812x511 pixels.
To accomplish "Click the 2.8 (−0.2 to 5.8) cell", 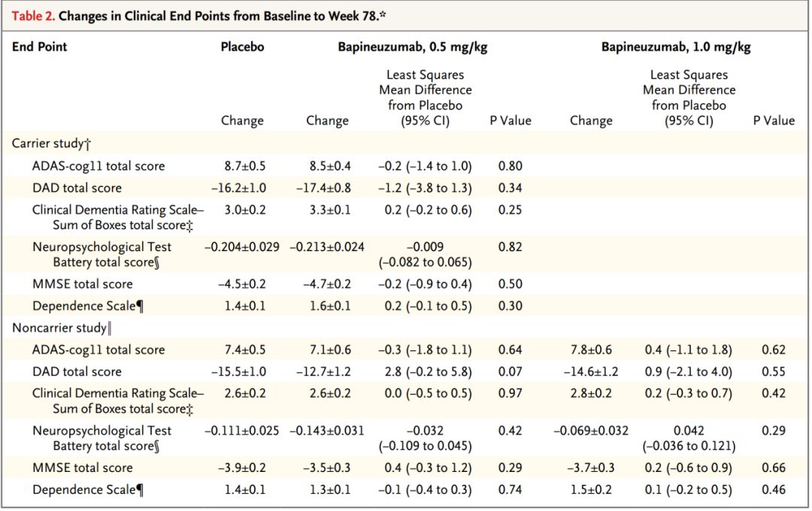I will tap(426, 371).
